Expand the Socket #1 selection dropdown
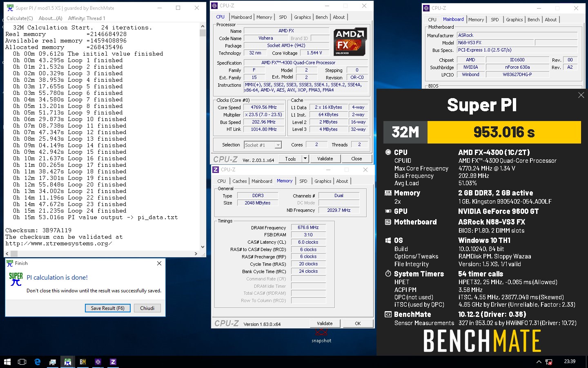This screenshot has width=588, height=368. (278, 145)
